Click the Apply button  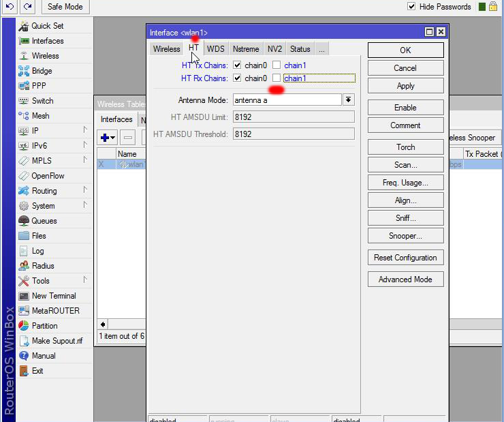pyautogui.click(x=406, y=86)
